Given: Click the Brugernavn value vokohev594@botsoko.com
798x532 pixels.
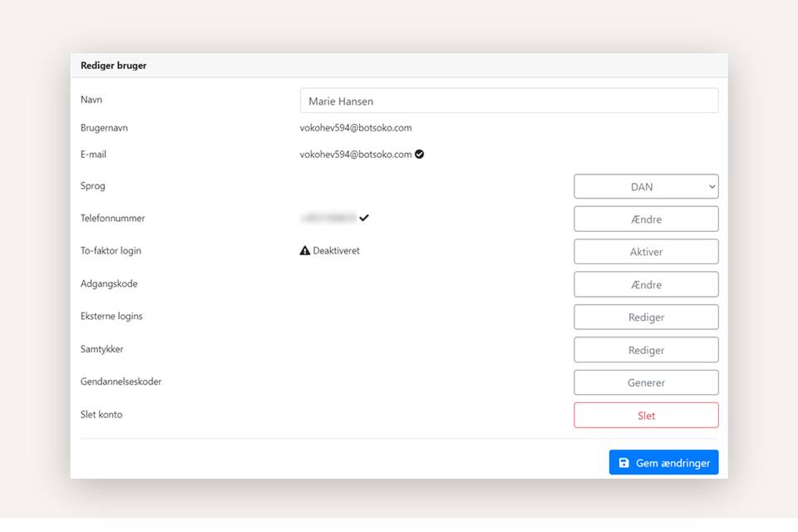Looking at the screenshot, I should (356, 128).
